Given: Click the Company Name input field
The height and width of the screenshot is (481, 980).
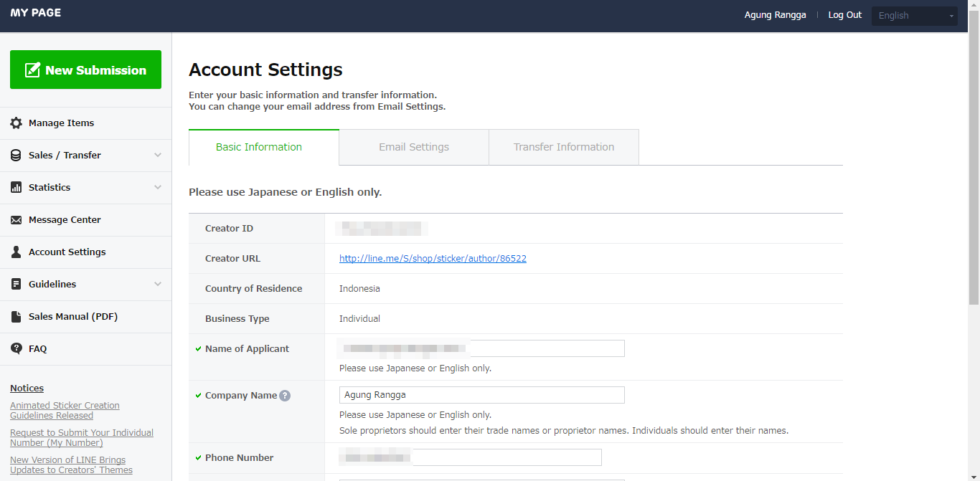Looking at the screenshot, I should pyautogui.click(x=481, y=395).
